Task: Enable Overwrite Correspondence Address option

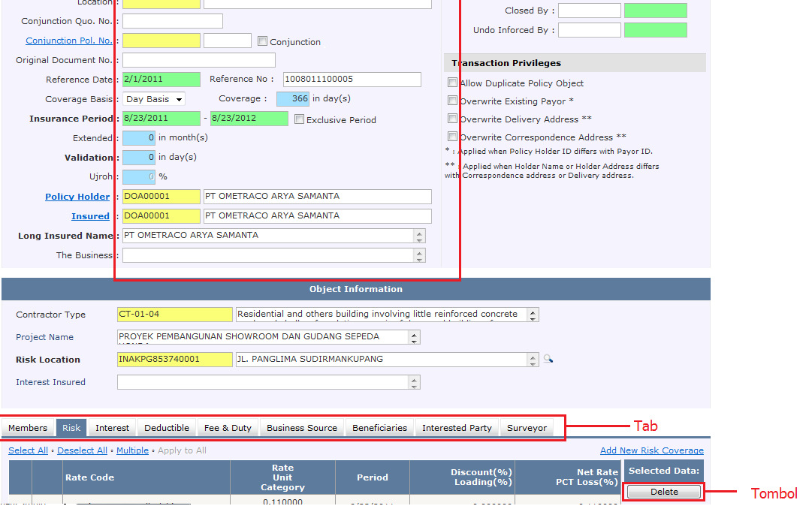Action: tap(452, 137)
